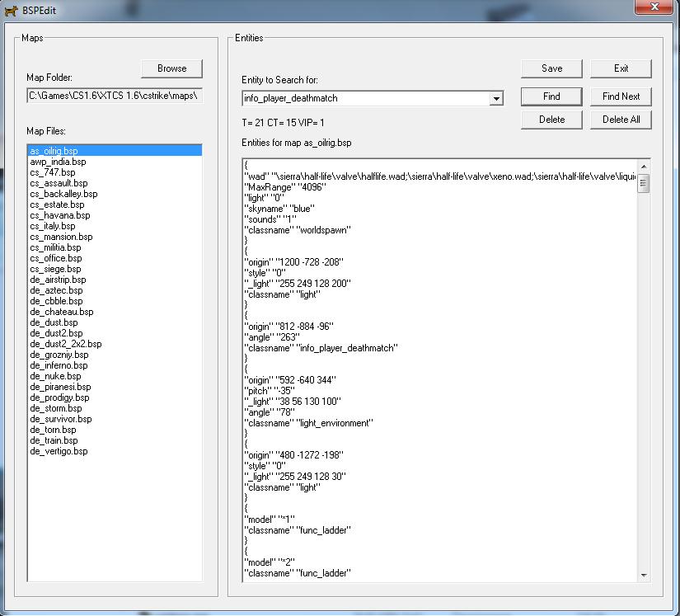Click inside the entity search combo box text
Image resolution: width=680 pixels, height=616 pixels.
(366, 98)
